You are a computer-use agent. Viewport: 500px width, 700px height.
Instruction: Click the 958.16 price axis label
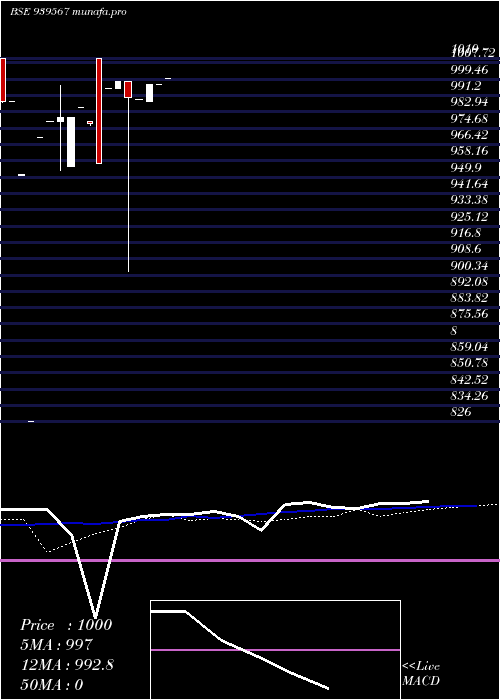(469, 151)
